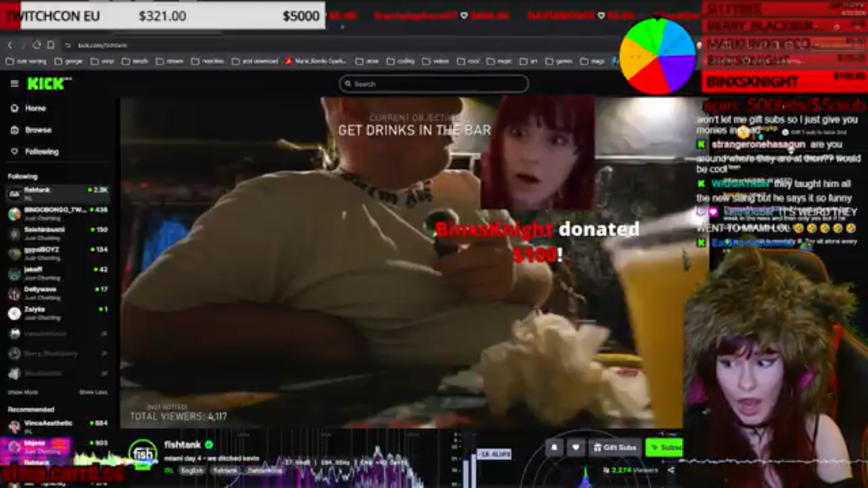The width and height of the screenshot is (868, 488).
Task: Click the share icon near viewers count
Action: pos(670,470)
